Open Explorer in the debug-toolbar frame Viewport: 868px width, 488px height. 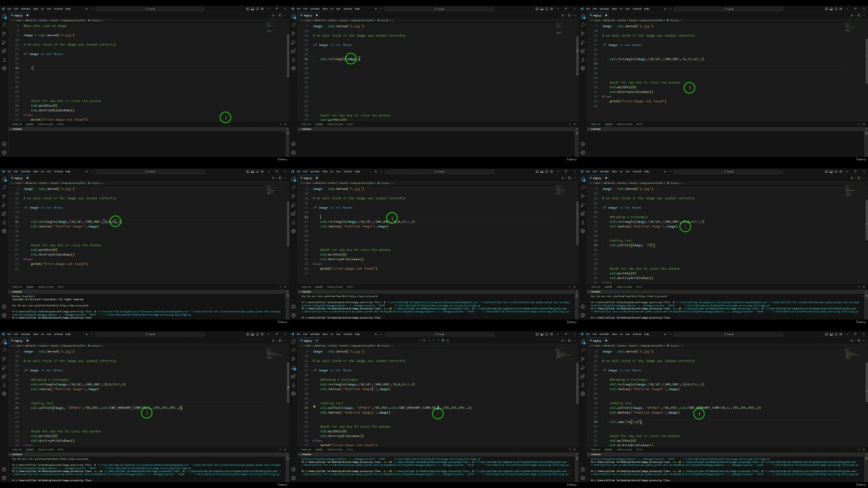pyautogui.click(x=293, y=341)
